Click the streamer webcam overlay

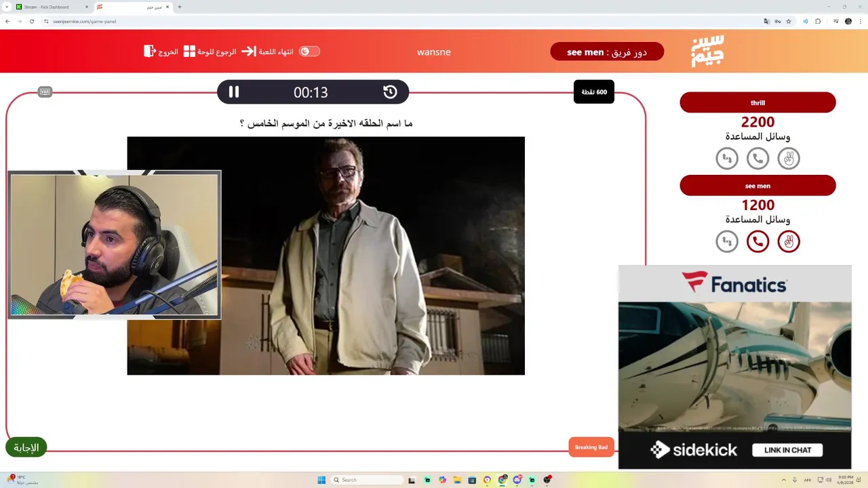point(115,245)
